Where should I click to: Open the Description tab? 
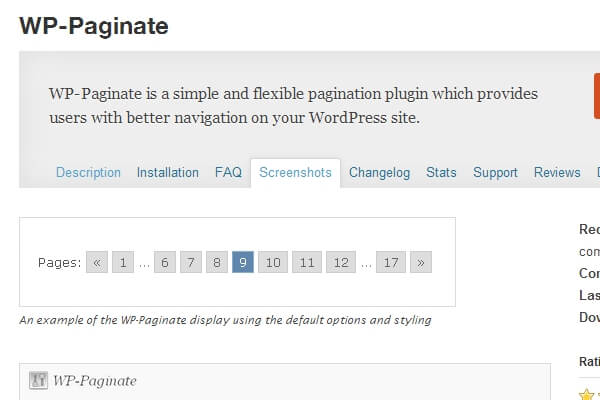(x=88, y=173)
